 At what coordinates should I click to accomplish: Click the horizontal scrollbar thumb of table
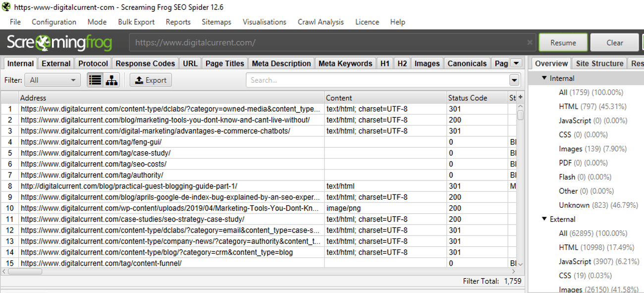(x=25, y=271)
